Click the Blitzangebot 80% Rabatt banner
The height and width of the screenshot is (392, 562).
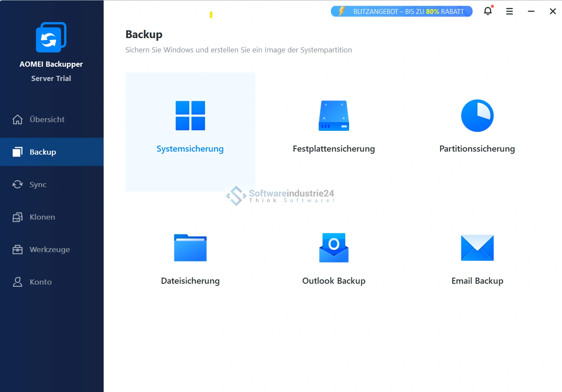coord(402,12)
